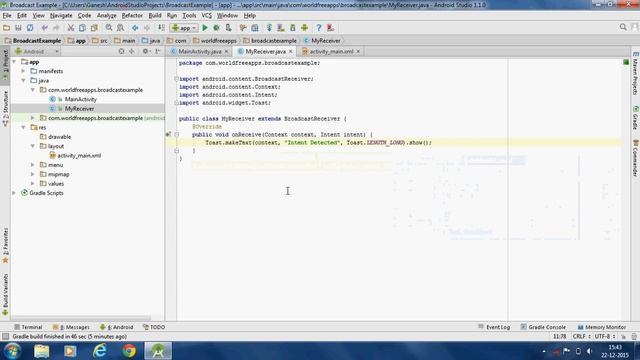Expand the Gradle Scripts node
This screenshot has height=360, width=640.
click(14, 193)
